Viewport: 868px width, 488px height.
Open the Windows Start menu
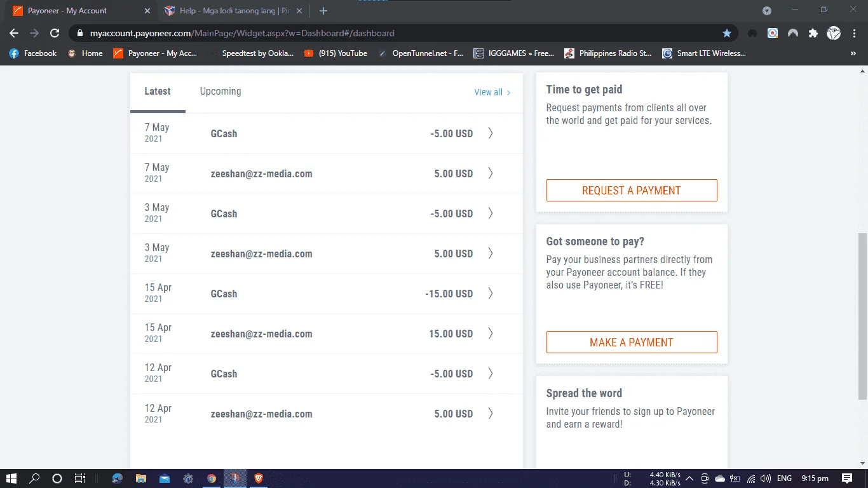pyautogui.click(x=11, y=478)
